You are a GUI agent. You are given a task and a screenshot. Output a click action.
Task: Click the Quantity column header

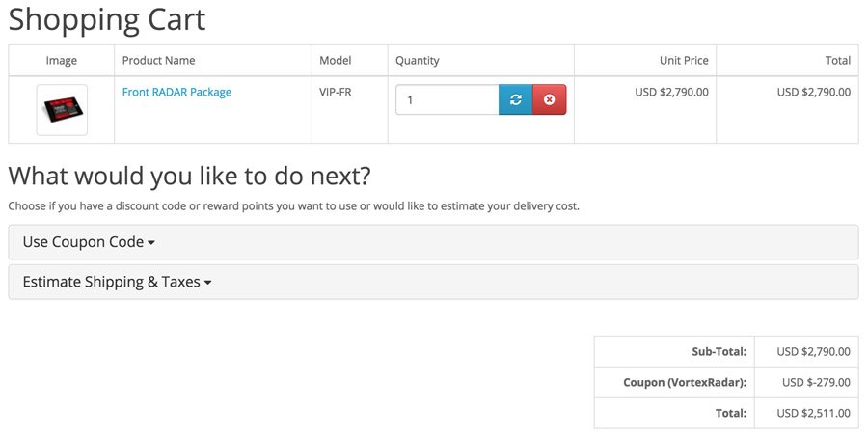[x=417, y=61]
